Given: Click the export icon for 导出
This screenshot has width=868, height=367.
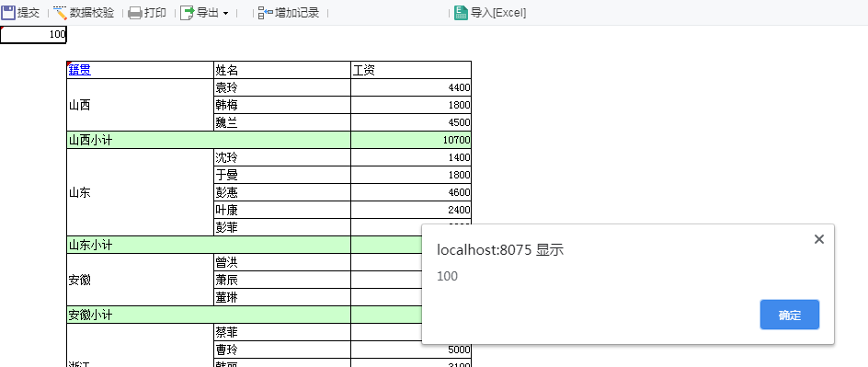Looking at the screenshot, I should point(188,12).
